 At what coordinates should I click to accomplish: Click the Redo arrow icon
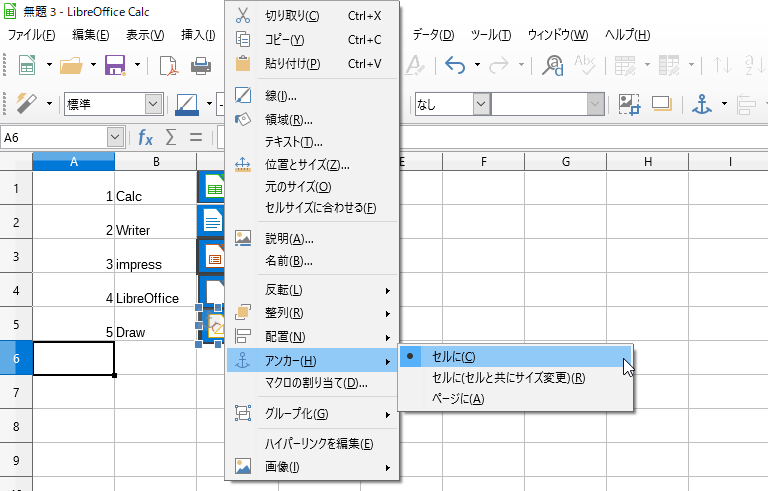[x=499, y=65]
